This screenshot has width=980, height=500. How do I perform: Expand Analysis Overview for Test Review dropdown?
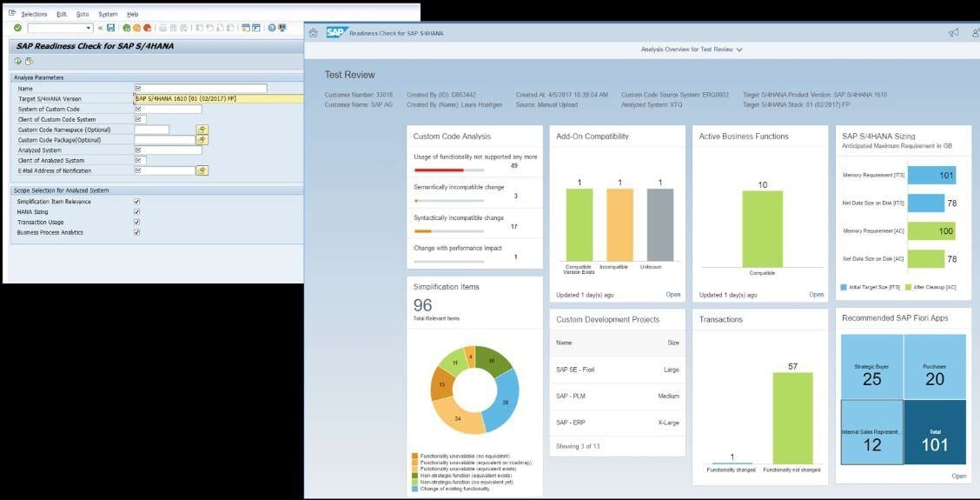[x=739, y=50]
